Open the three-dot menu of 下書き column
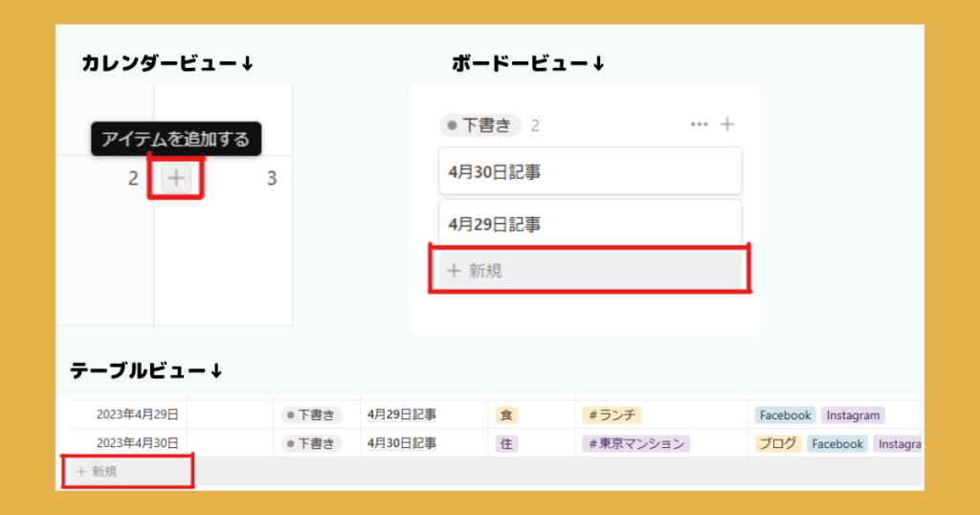 click(x=699, y=125)
